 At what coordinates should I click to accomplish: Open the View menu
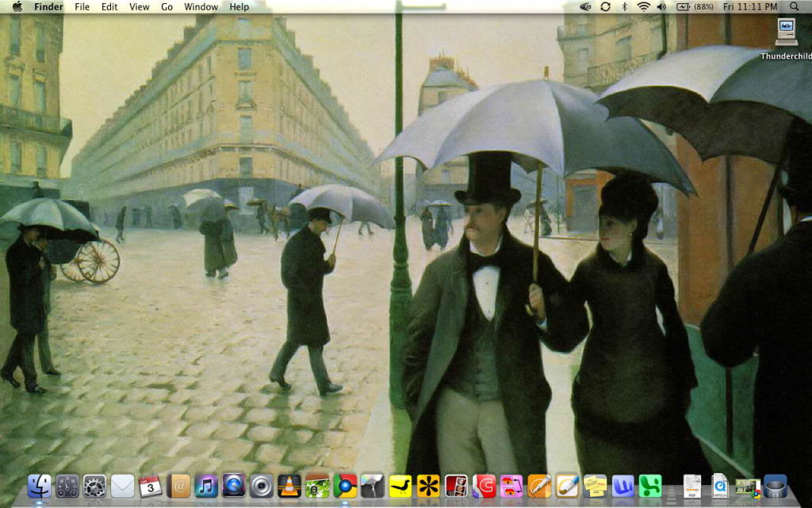tap(140, 6)
